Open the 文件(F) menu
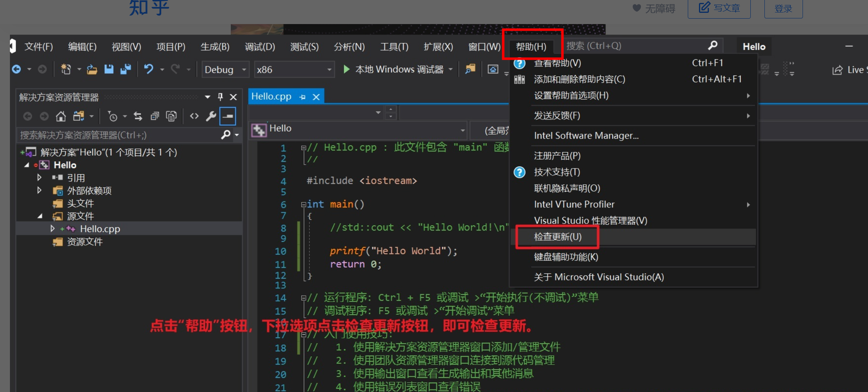 point(39,47)
